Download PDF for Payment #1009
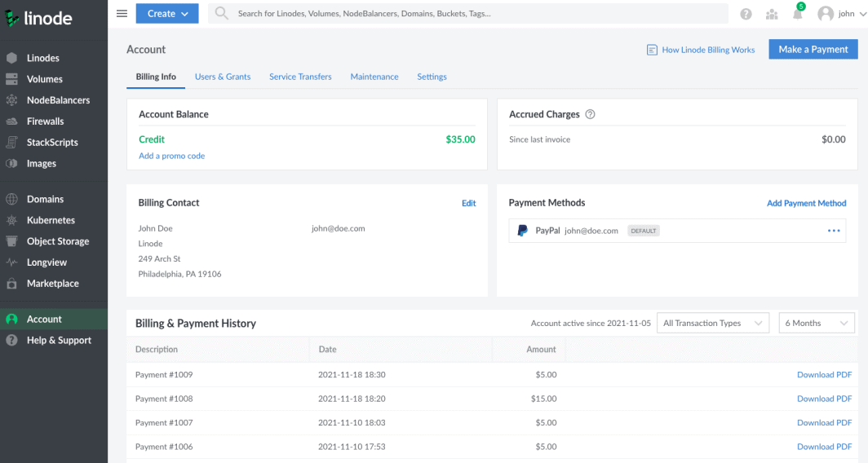The image size is (868, 463). click(824, 375)
